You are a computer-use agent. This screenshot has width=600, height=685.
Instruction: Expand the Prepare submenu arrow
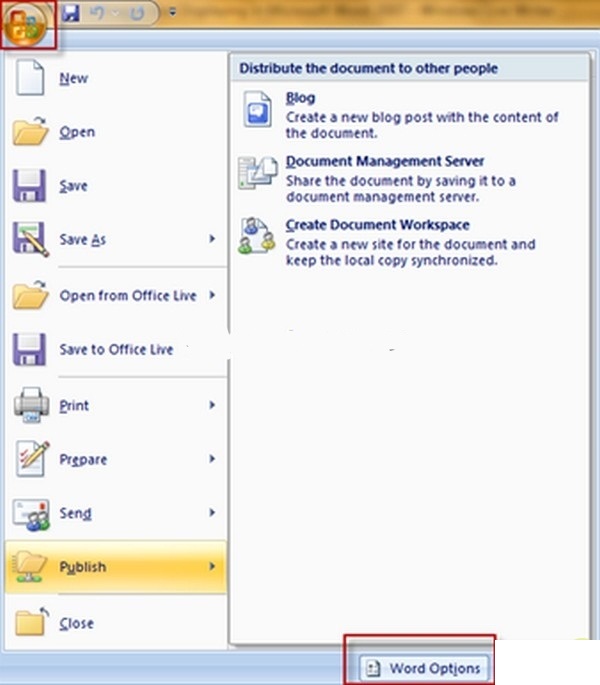(x=212, y=459)
